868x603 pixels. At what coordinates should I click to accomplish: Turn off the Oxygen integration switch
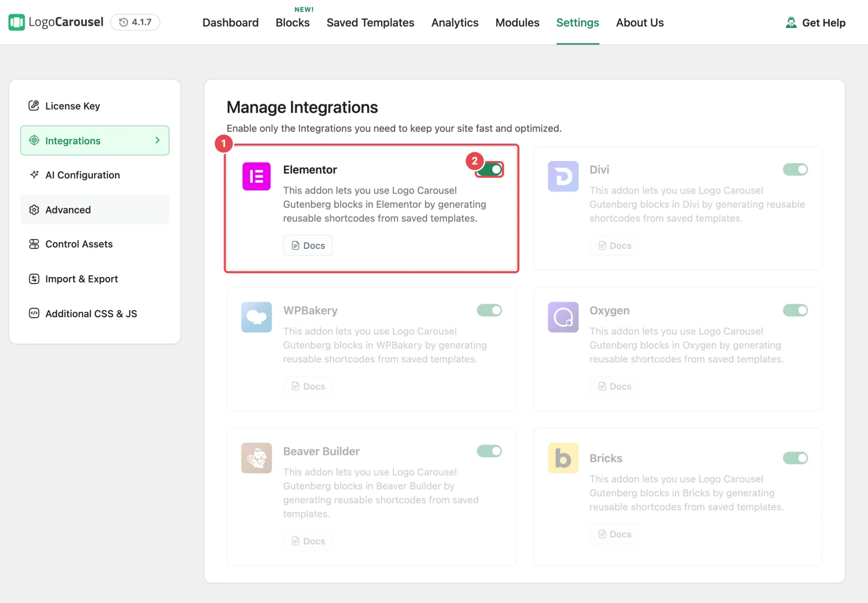tap(795, 310)
